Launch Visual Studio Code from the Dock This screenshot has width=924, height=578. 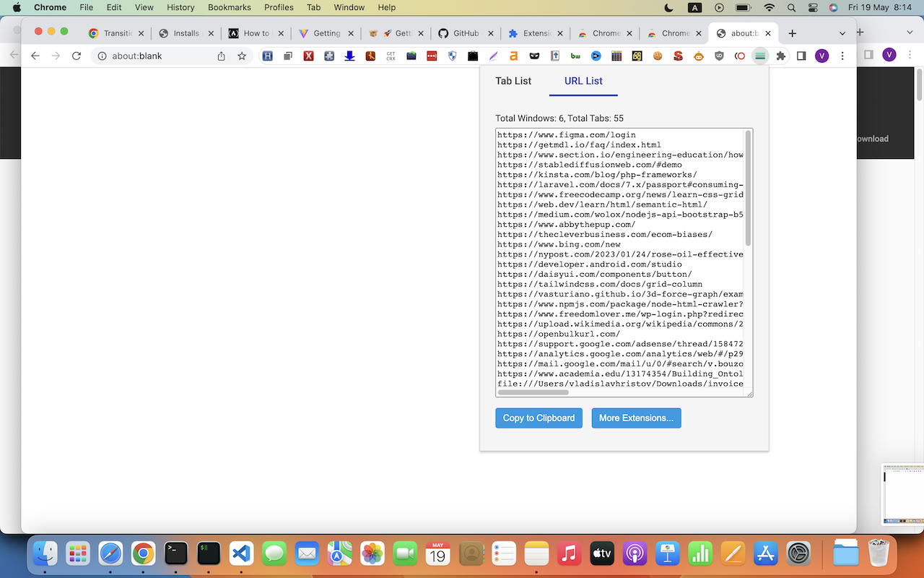coord(242,553)
